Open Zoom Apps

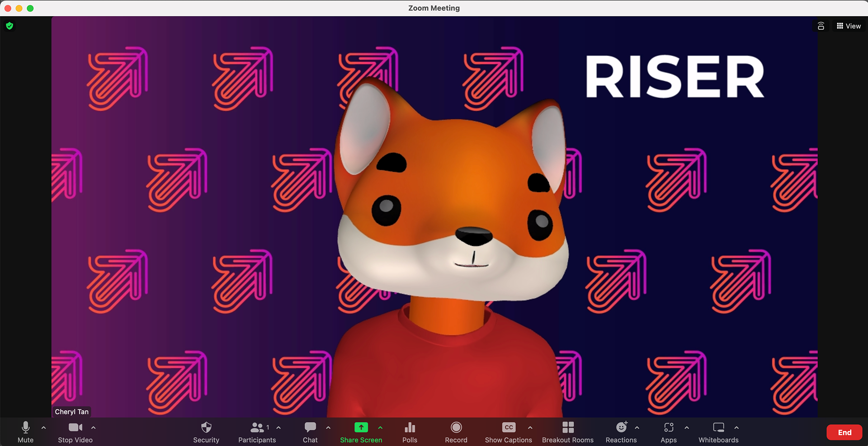pos(669,432)
